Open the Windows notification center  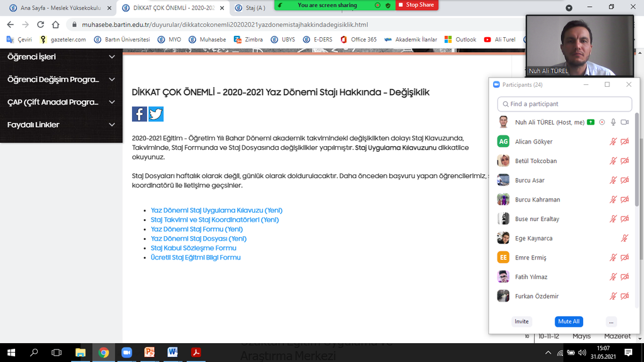click(628, 353)
